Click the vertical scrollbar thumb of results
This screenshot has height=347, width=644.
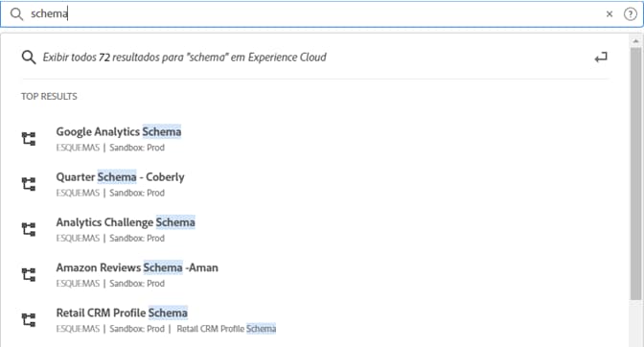click(x=635, y=173)
